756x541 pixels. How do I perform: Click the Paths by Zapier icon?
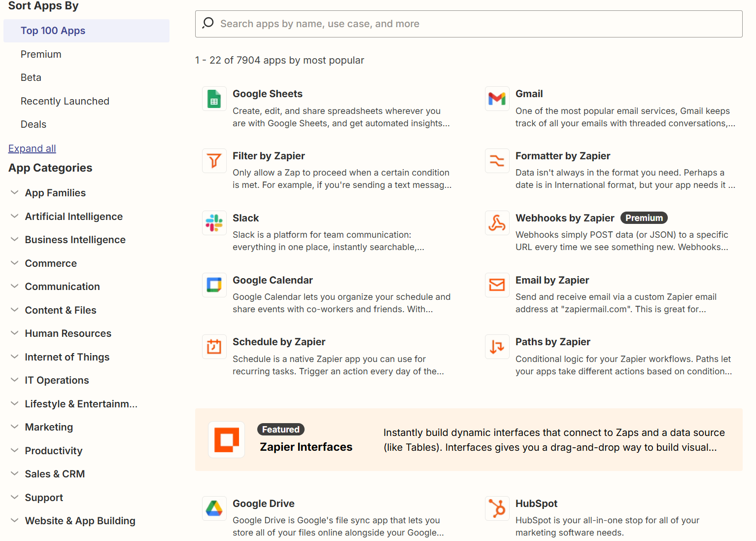point(497,347)
